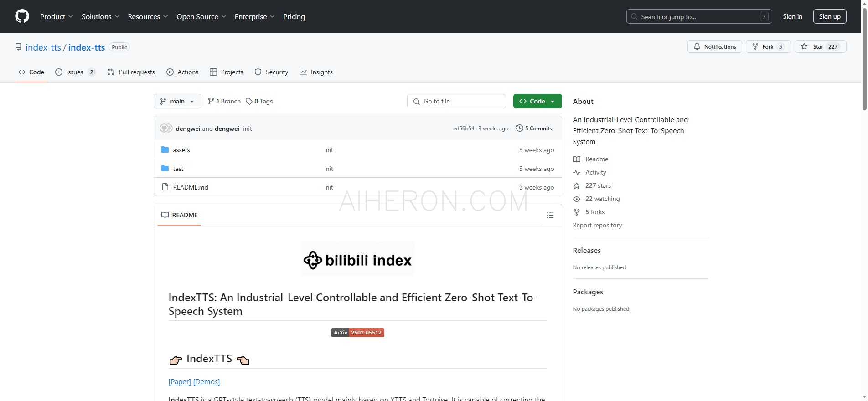Image resolution: width=868 pixels, height=401 pixels.
Task: Click the Sign up button
Action: [830, 16]
